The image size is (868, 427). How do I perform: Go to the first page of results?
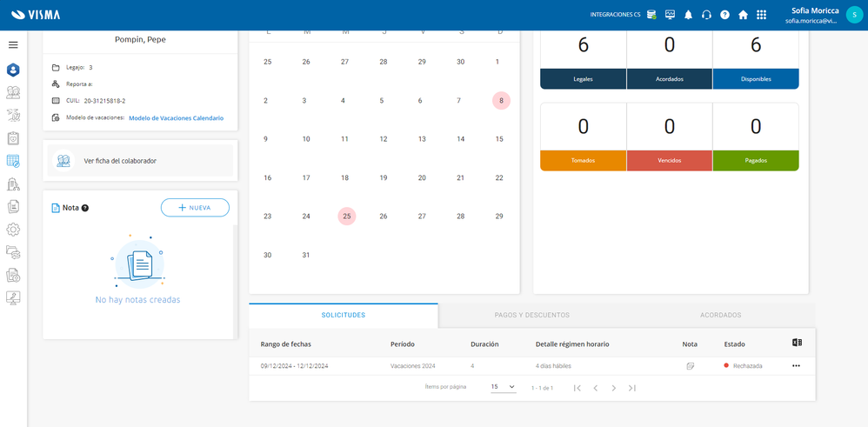pos(577,388)
